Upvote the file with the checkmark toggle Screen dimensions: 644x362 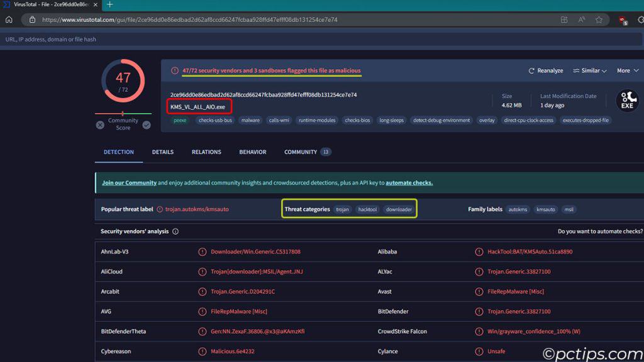[147, 125]
